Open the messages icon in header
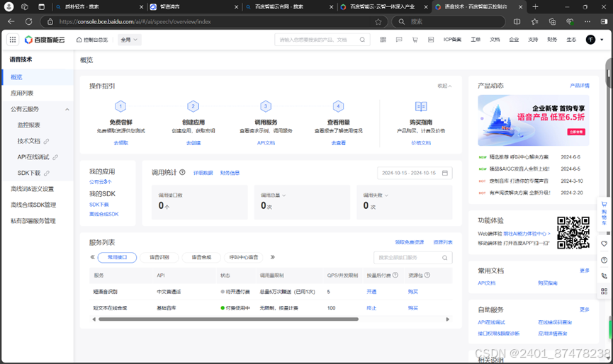This screenshot has width=613, height=364. [x=399, y=40]
